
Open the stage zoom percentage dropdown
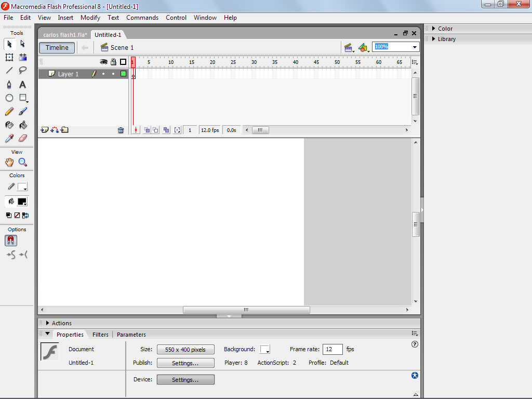(415, 47)
